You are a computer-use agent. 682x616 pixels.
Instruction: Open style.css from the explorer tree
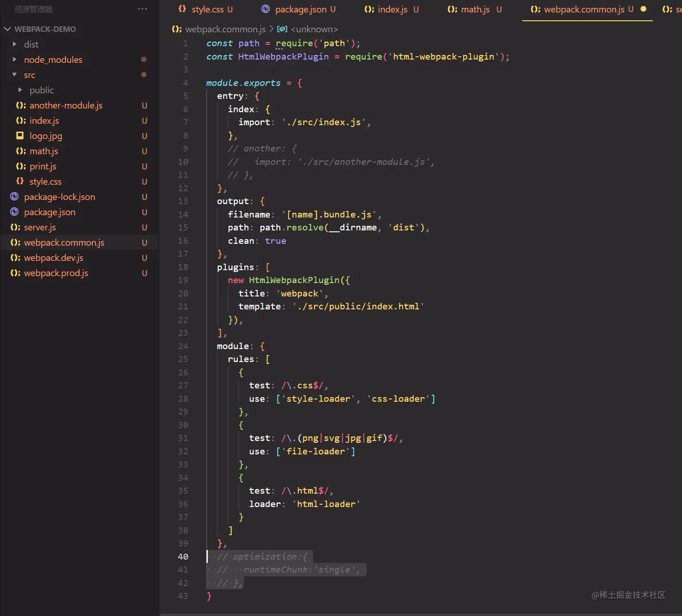point(45,181)
